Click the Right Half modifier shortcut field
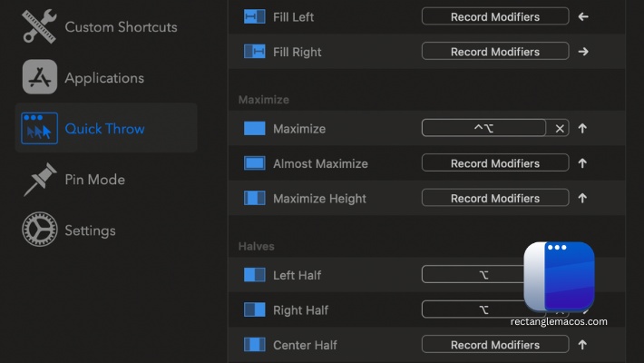The image size is (644, 363). tap(473, 309)
